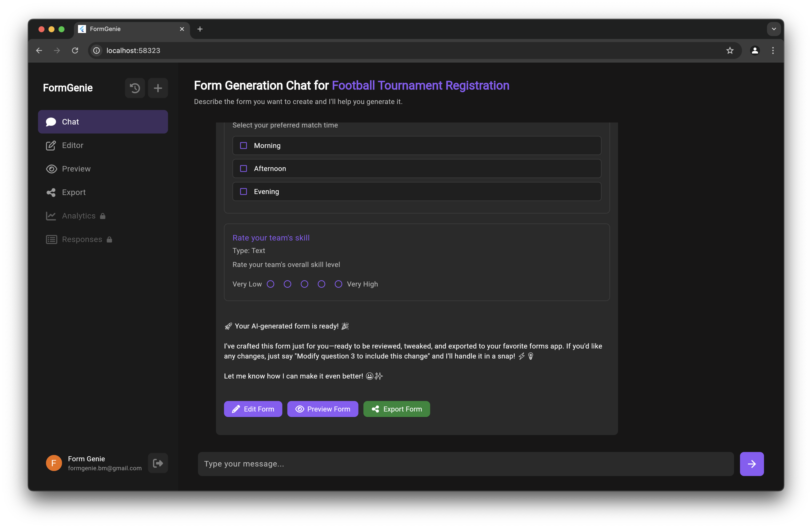Focus the Type your message field
This screenshot has height=528, width=812.
(x=465, y=463)
